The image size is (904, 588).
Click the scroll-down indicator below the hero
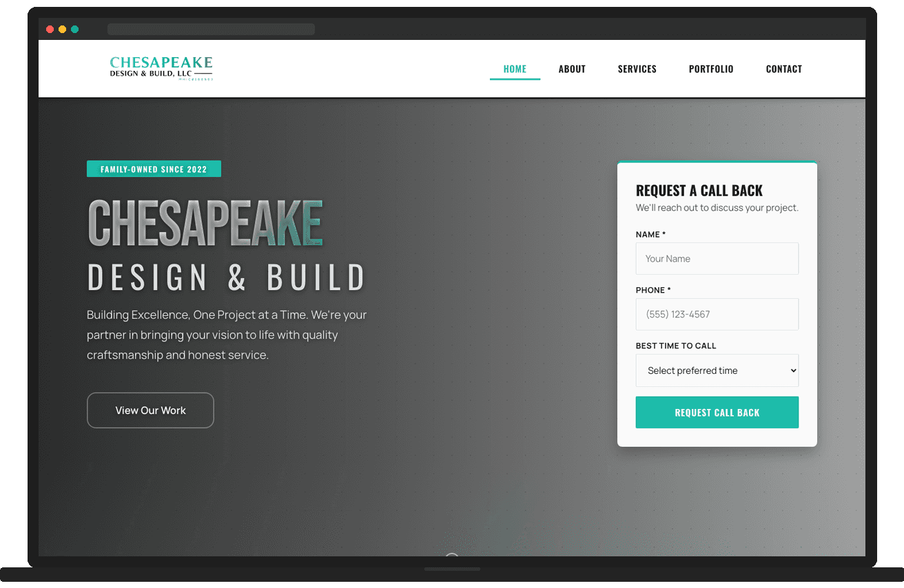click(x=452, y=558)
